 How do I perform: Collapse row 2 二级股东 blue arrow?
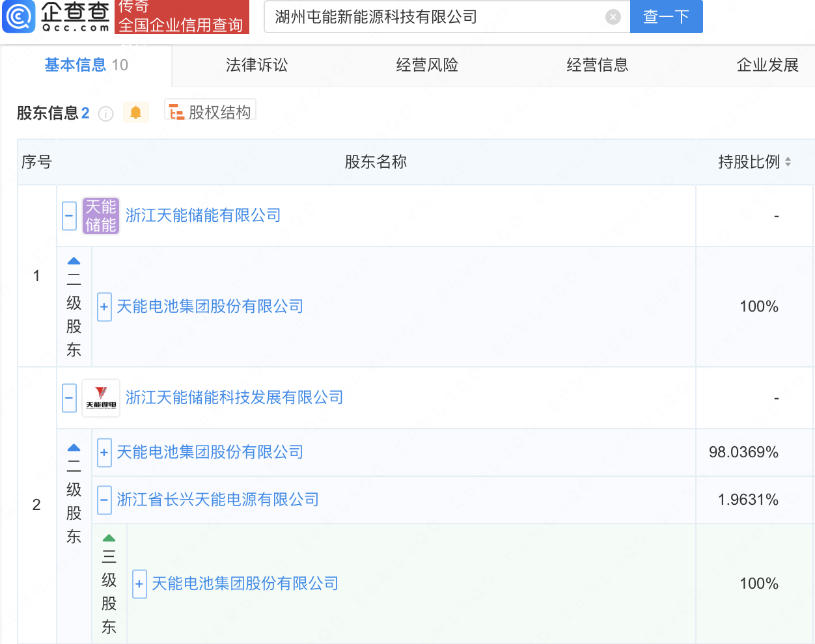[74, 448]
